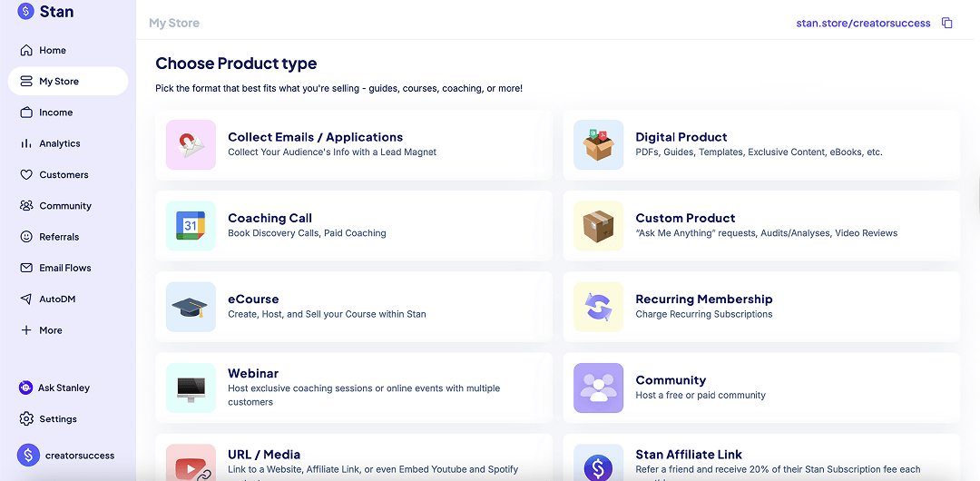Click the Analytics bar chart icon
The image size is (980, 481).
(x=26, y=143)
